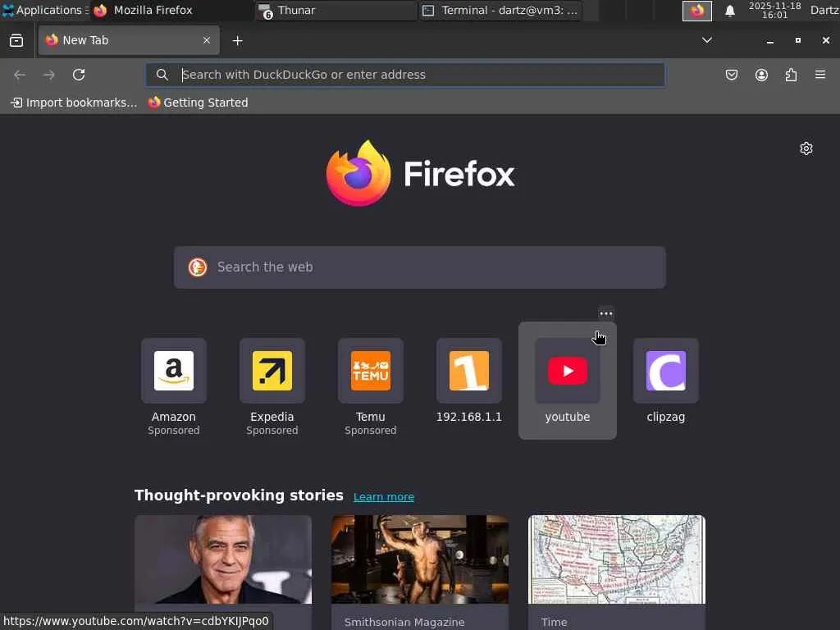Image resolution: width=840 pixels, height=630 pixels.
Task: Click Search the web box
Action: point(419,267)
